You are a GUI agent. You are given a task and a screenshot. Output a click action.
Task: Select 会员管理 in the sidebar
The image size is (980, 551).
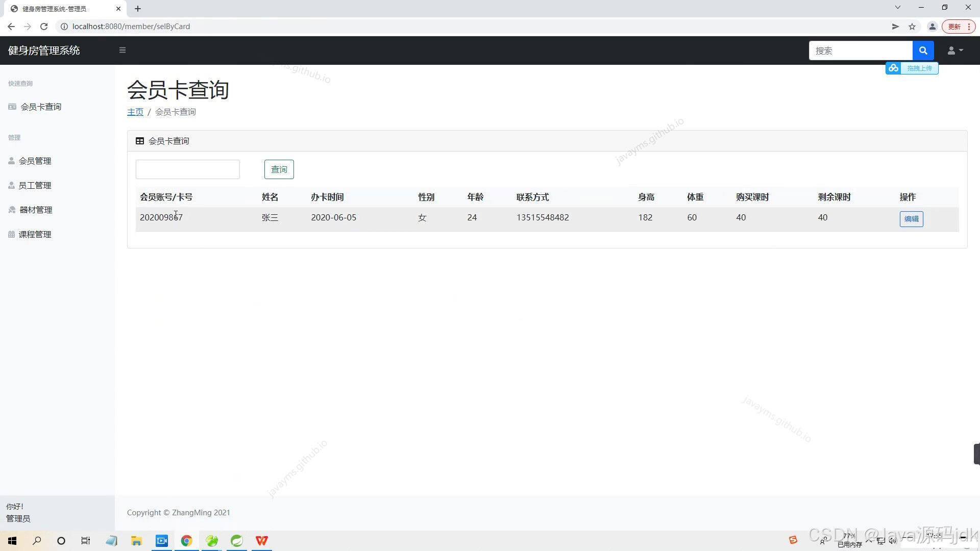(x=36, y=161)
